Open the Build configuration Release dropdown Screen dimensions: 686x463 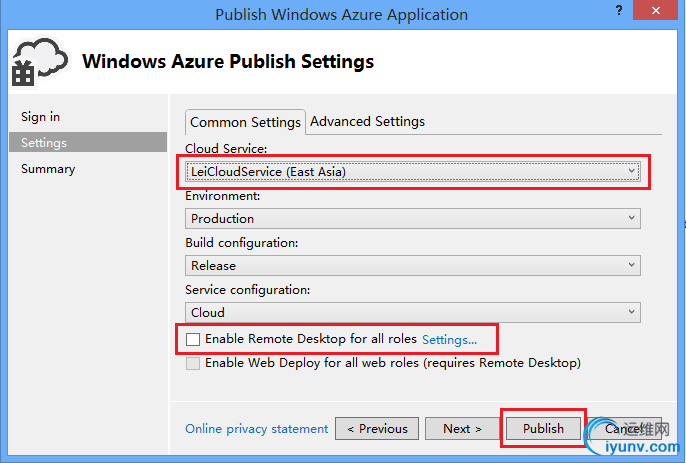tap(413, 265)
